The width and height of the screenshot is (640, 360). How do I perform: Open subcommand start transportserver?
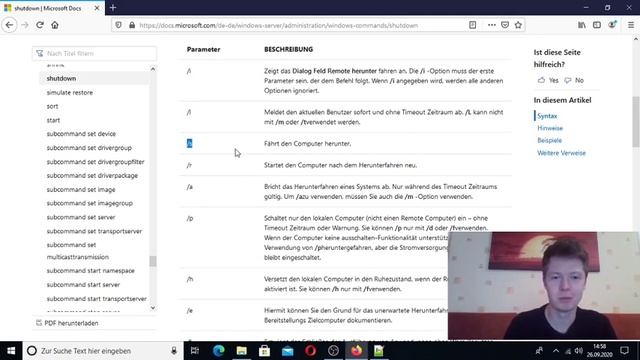tap(96, 299)
